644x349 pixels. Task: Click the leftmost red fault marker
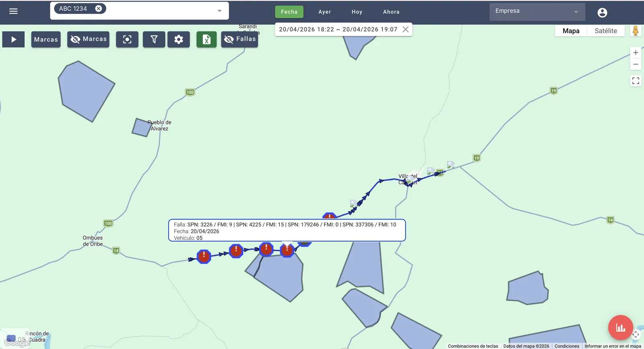tap(204, 256)
